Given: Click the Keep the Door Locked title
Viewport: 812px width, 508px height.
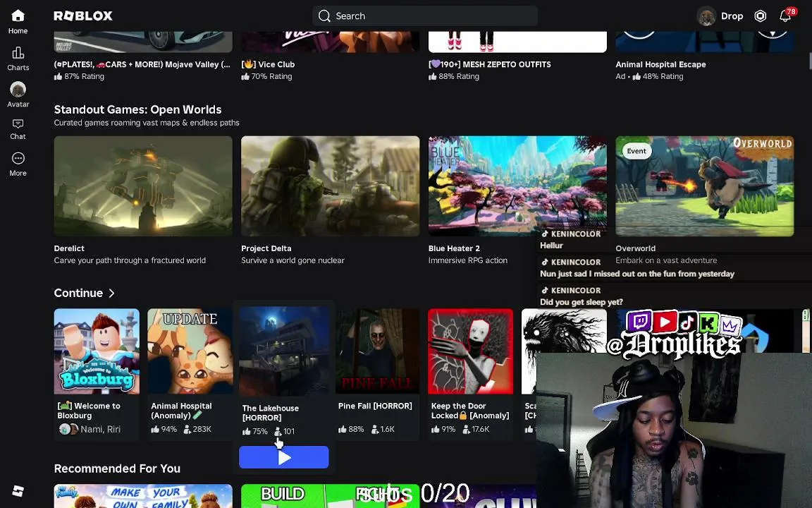Looking at the screenshot, I should [x=470, y=411].
